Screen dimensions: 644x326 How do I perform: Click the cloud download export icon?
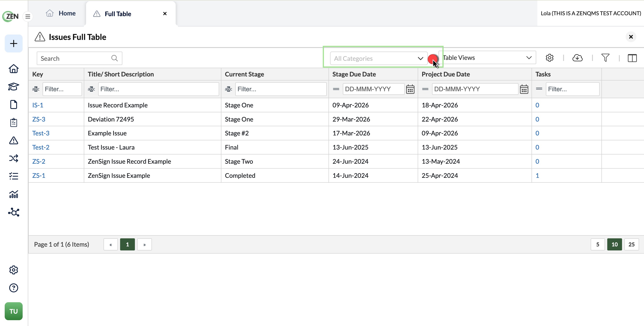577,58
